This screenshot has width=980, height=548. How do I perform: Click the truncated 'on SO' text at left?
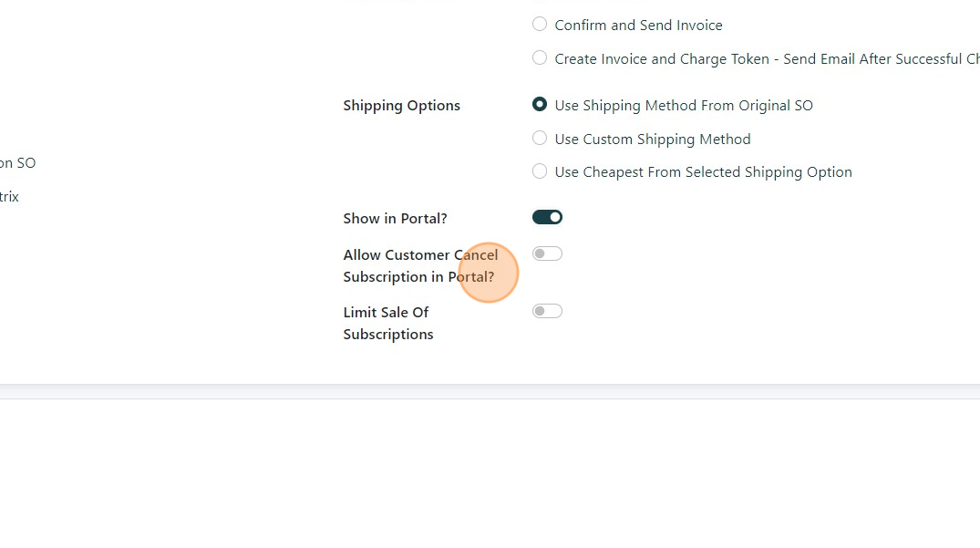[17, 163]
